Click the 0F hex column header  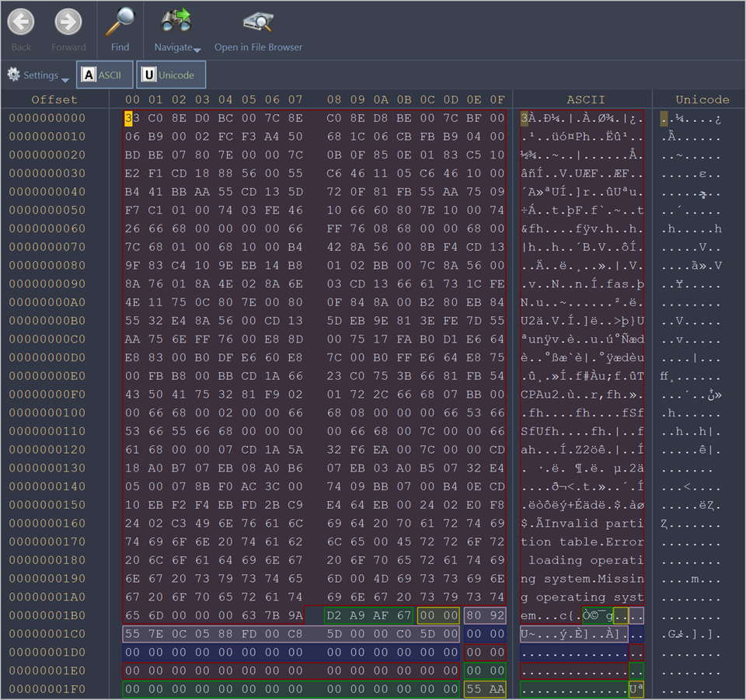(497, 99)
